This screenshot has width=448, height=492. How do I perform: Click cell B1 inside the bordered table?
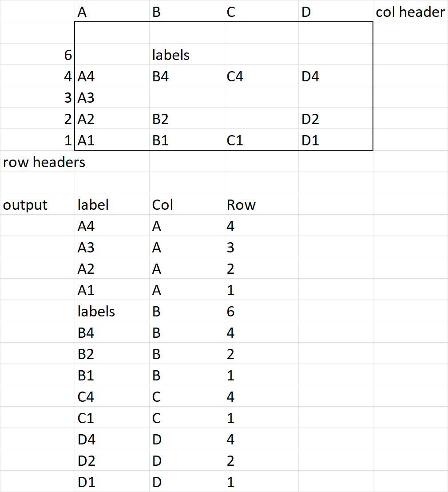pos(160,140)
